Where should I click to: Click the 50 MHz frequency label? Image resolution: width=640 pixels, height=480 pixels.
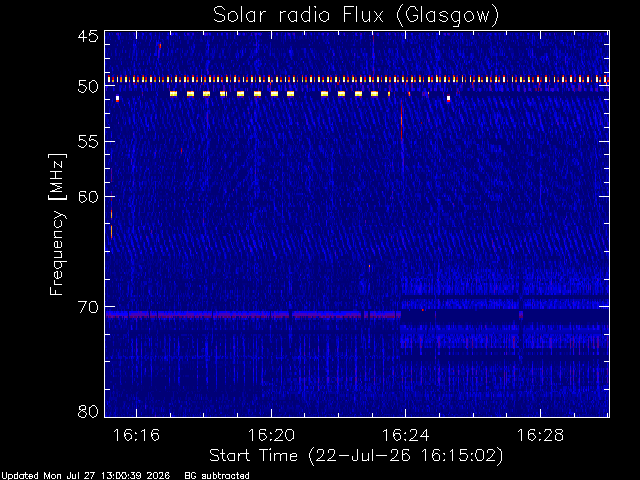coord(88,87)
